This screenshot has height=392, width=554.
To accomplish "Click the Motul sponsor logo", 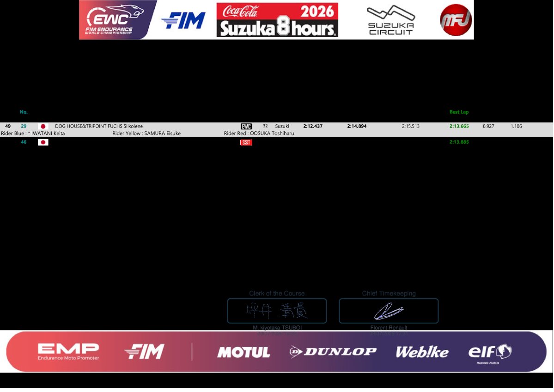I will tap(244, 352).
